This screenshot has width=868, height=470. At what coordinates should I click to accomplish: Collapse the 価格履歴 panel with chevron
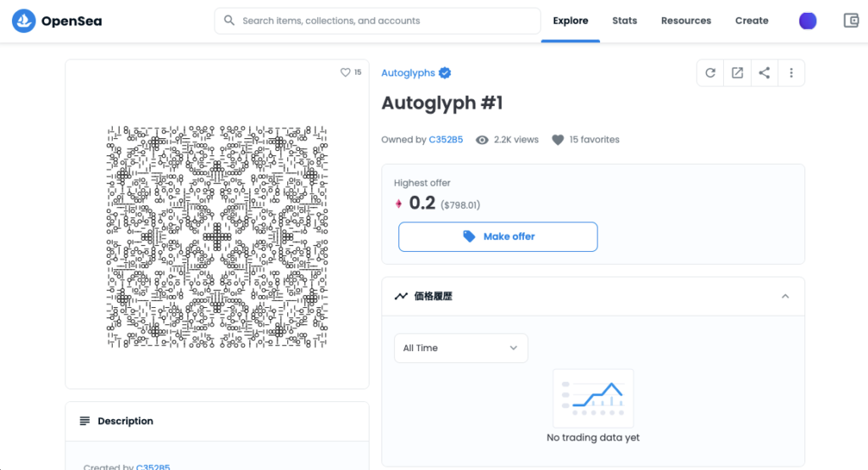coord(785,297)
